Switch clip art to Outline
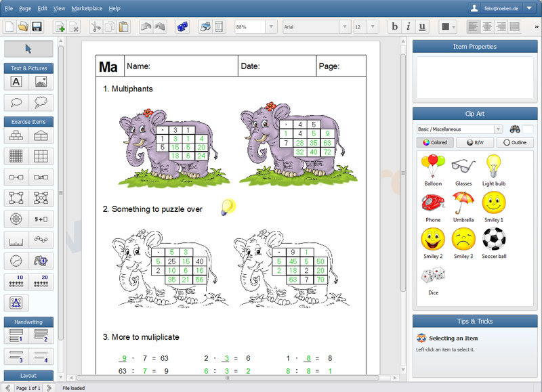 point(515,142)
